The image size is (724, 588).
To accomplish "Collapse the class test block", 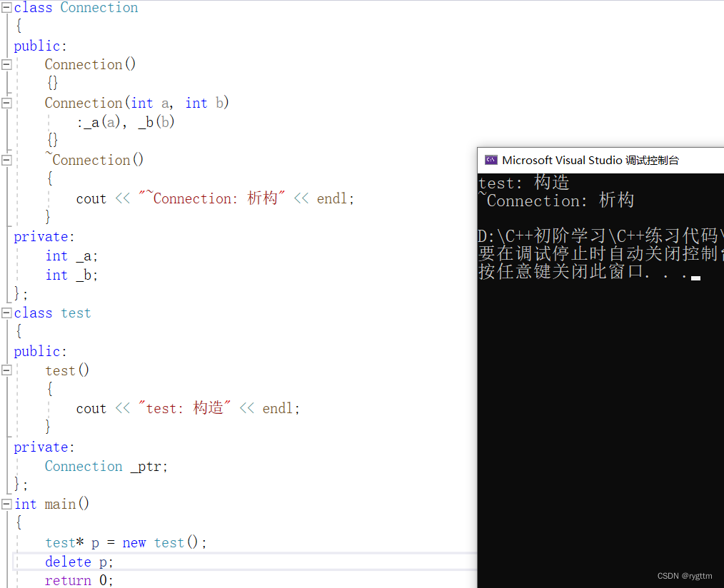I will click(x=6, y=313).
